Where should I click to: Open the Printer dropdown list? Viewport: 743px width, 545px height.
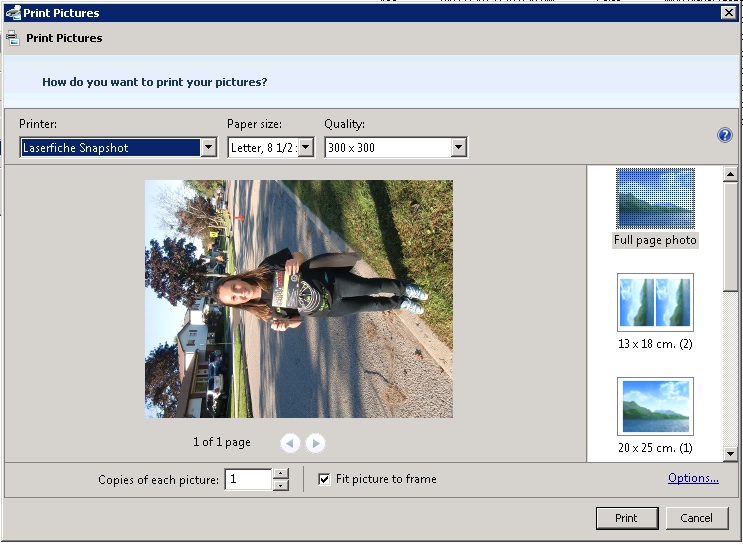[x=208, y=148]
